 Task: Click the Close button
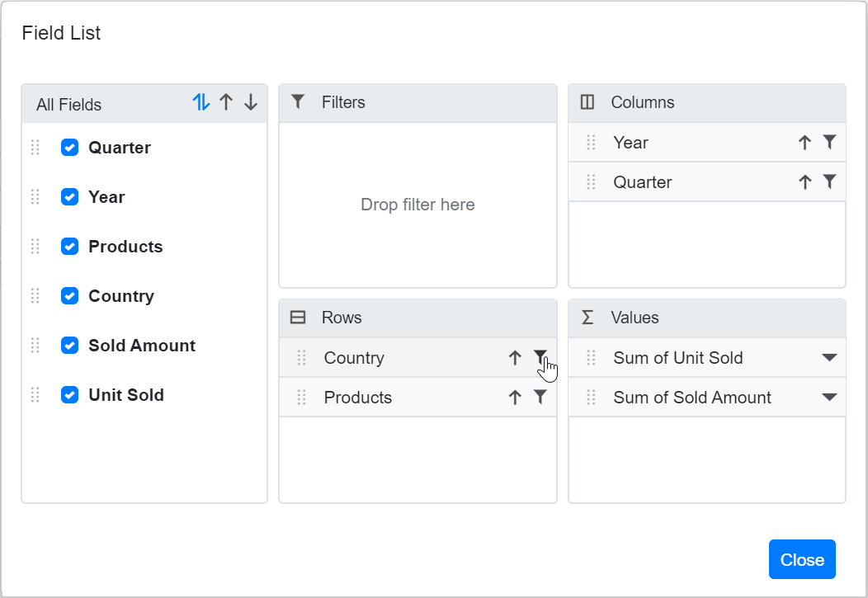(x=802, y=558)
